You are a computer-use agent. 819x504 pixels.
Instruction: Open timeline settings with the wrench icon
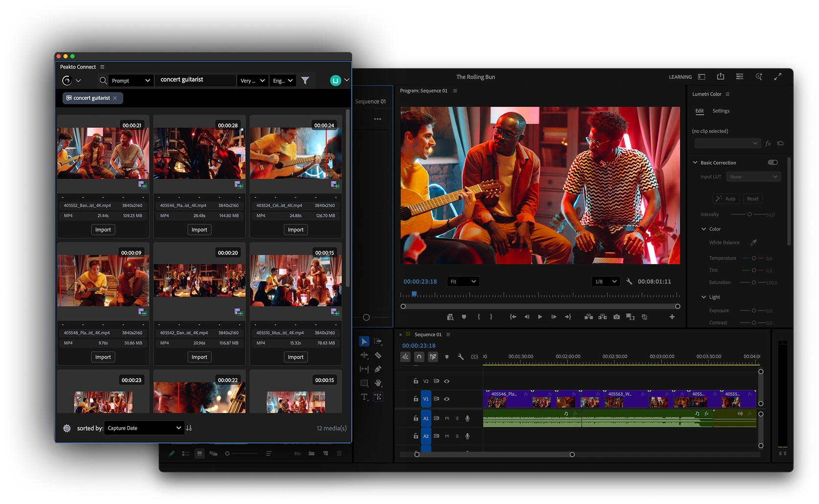tap(461, 357)
